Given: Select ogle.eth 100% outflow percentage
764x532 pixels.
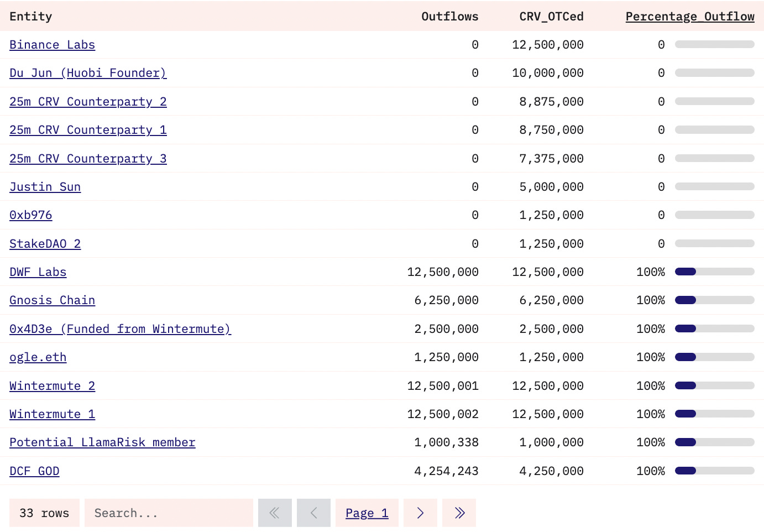Looking at the screenshot, I should point(651,357).
